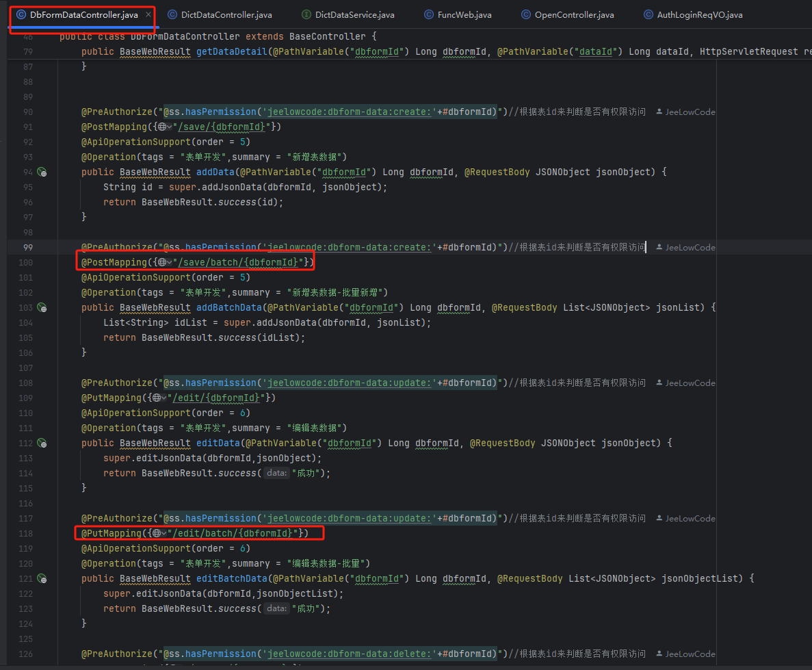Click the "data:" parameter hint on line 114
812x670 pixels.
point(276,474)
